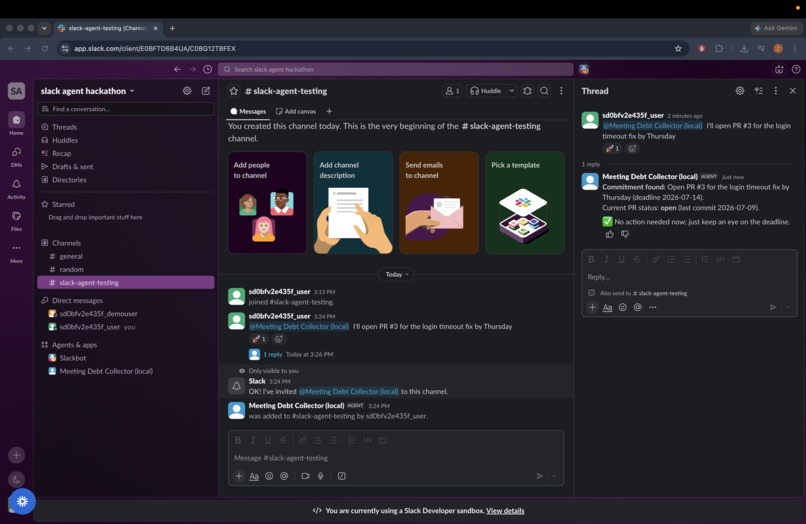Open the channel members list button
Viewport: 806px width, 524px height.
coord(452,91)
